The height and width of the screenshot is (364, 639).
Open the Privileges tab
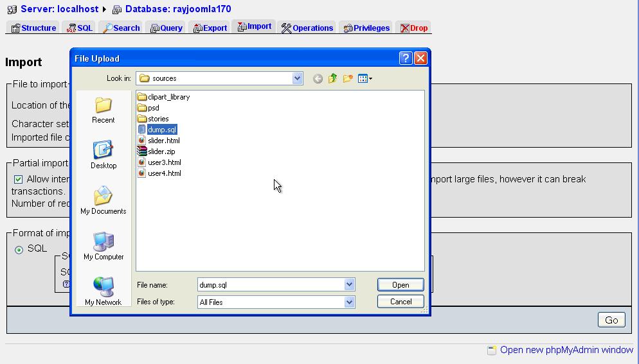pyautogui.click(x=366, y=28)
